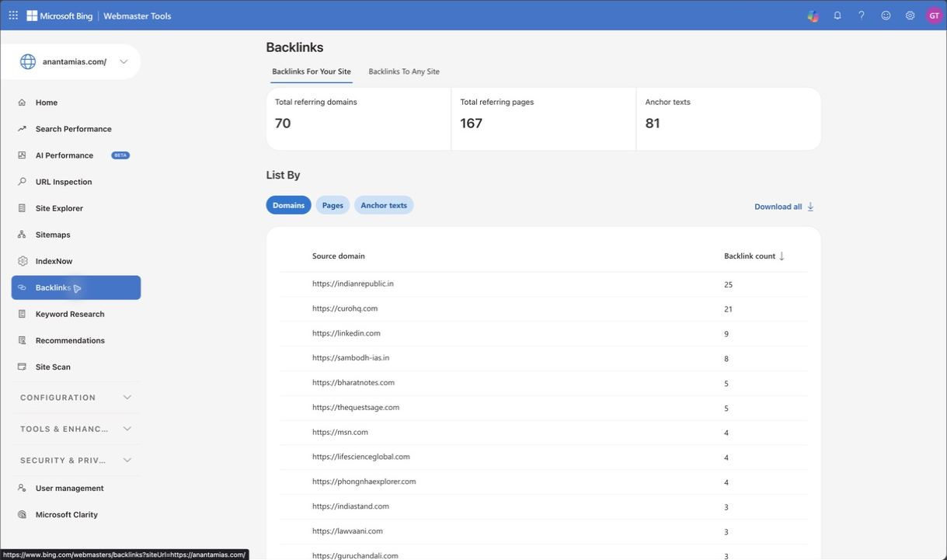Image resolution: width=947 pixels, height=560 pixels.
Task: Click https://bharatnotes.com in the table
Action: [x=353, y=383]
